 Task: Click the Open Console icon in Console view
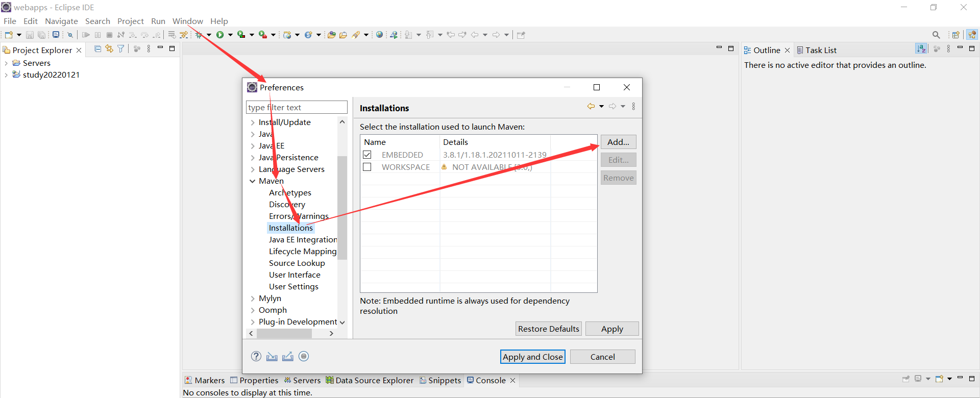[x=939, y=379]
